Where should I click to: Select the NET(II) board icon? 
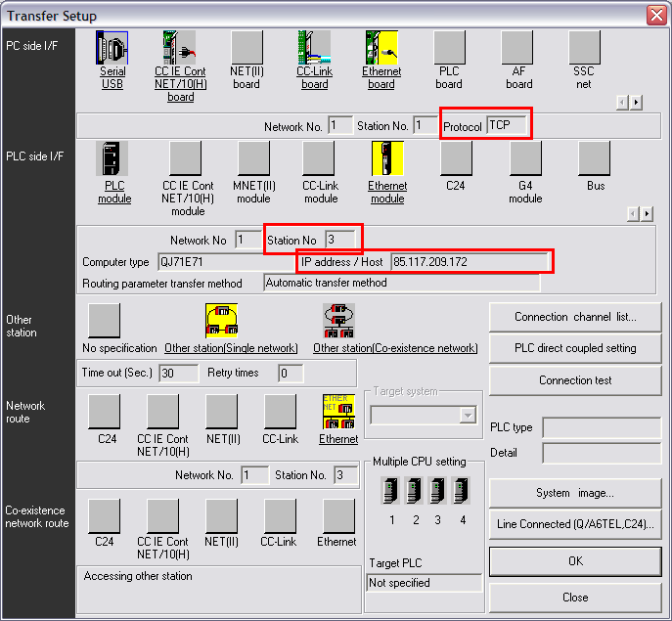tap(246, 48)
